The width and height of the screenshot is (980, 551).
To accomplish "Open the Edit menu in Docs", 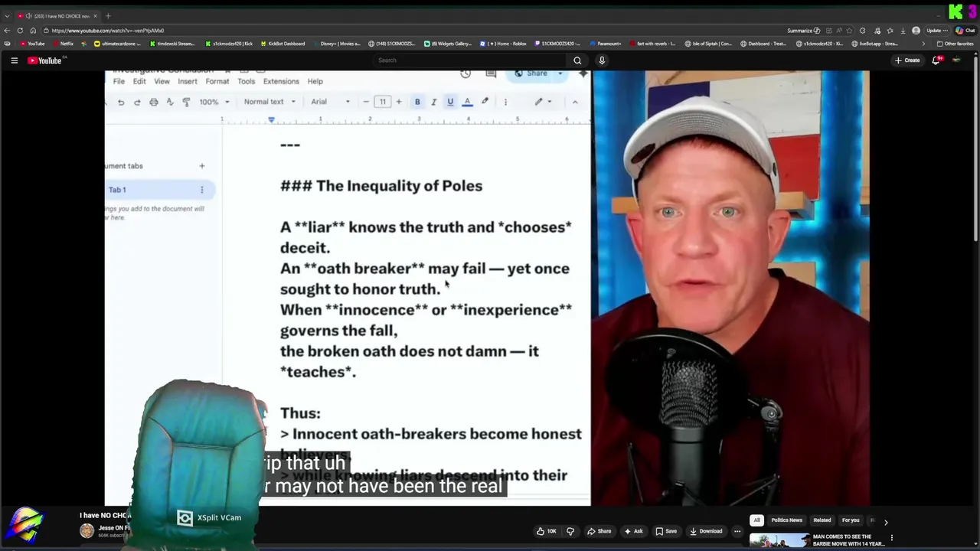I will pos(139,81).
